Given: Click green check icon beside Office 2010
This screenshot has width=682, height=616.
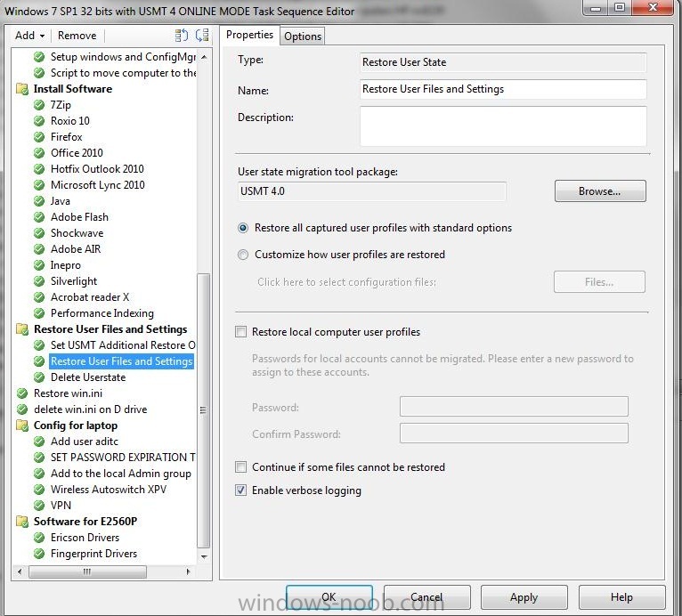Looking at the screenshot, I should pyautogui.click(x=39, y=153).
